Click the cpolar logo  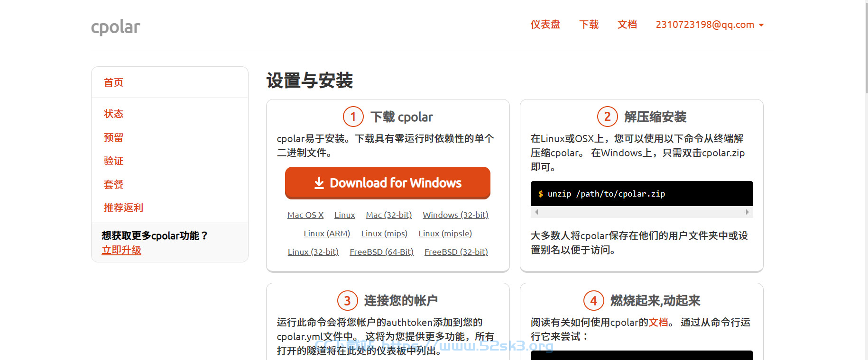pyautogui.click(x=116, y=27)
